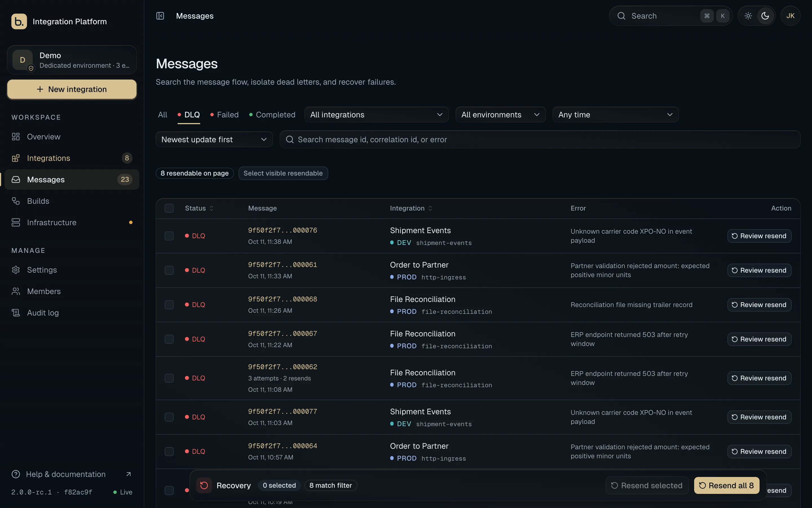The height and width of the screenshot is (508, 812).
Task: Open the Newest update first sort dropdown
Action: pyautogui.click(x=214, y=139)
